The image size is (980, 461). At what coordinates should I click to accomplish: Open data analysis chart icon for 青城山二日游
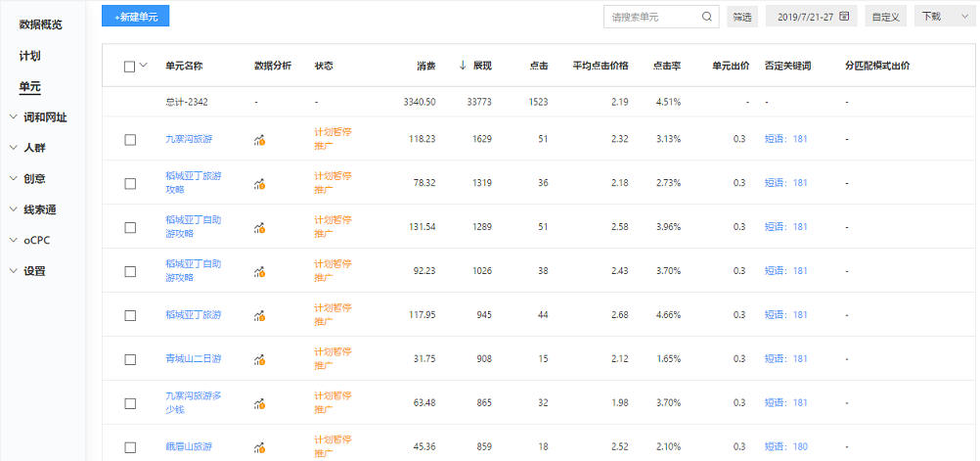259,359
